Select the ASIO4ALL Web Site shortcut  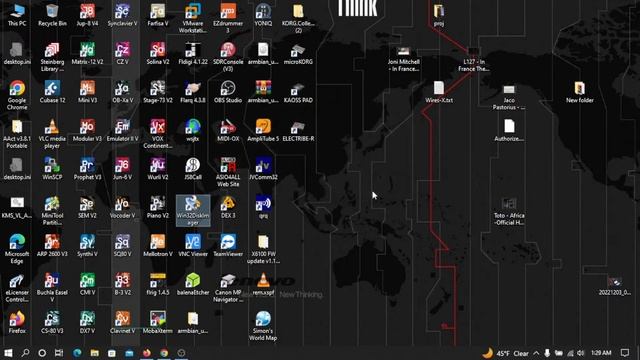coord(228,172)
